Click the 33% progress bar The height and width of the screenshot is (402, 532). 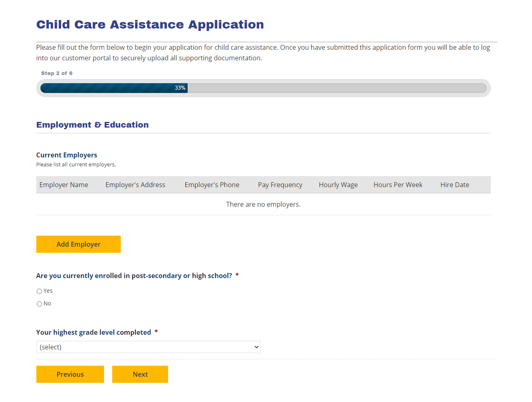pos(180,88)
